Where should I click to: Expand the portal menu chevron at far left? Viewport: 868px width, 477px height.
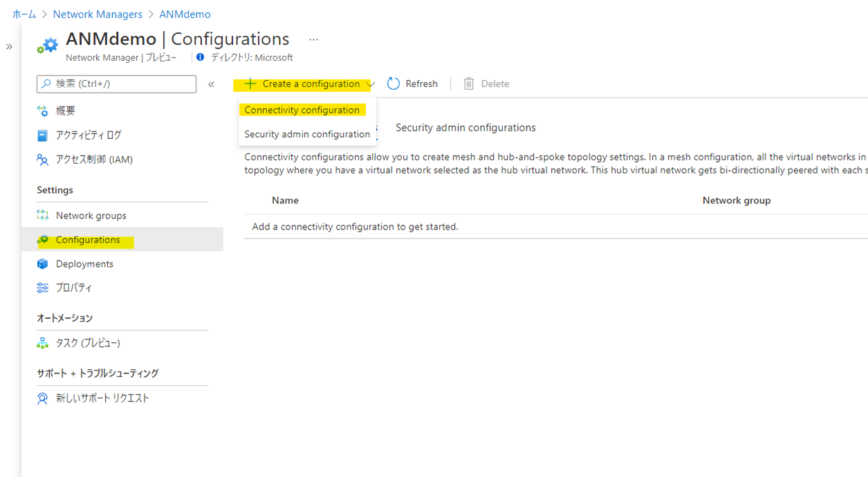(x=9, y=47)
